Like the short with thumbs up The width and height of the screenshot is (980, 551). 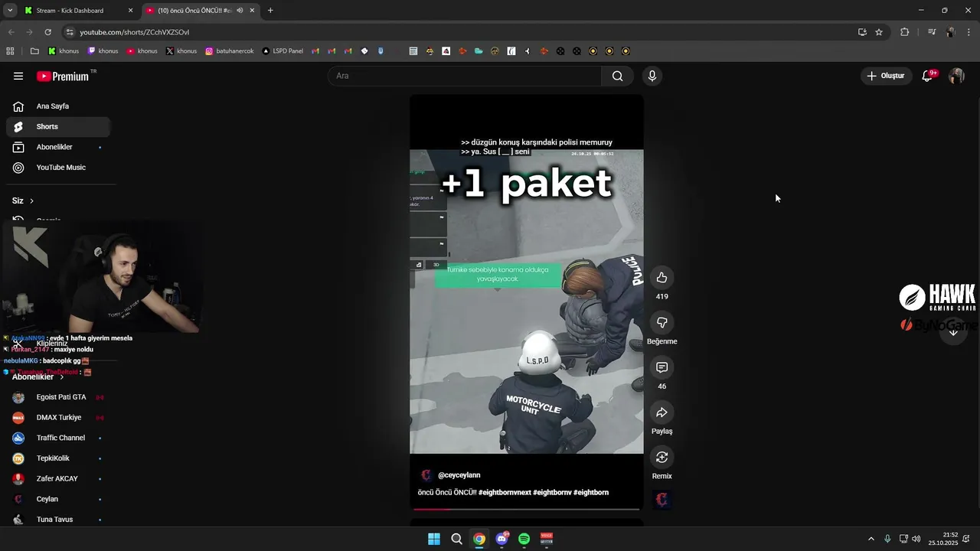pos(662,278)
